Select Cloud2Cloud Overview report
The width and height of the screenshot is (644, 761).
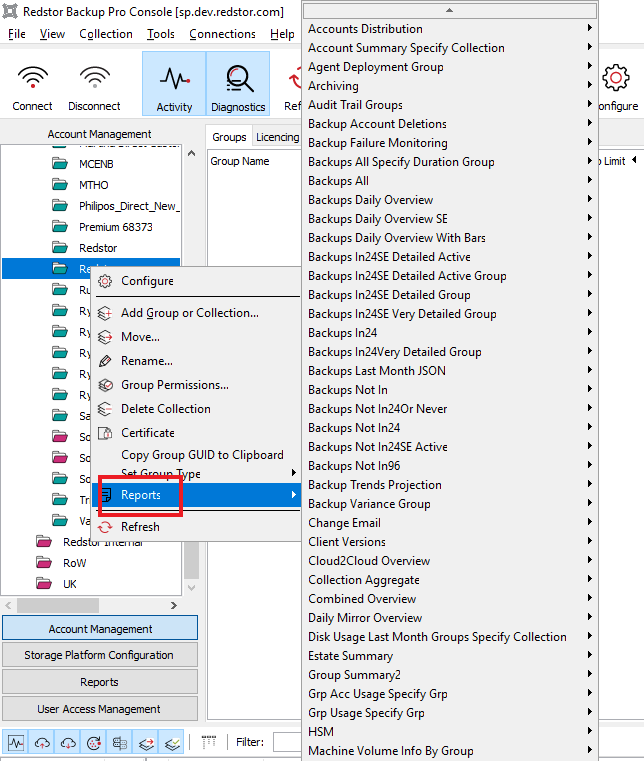(x=449, y=561)
